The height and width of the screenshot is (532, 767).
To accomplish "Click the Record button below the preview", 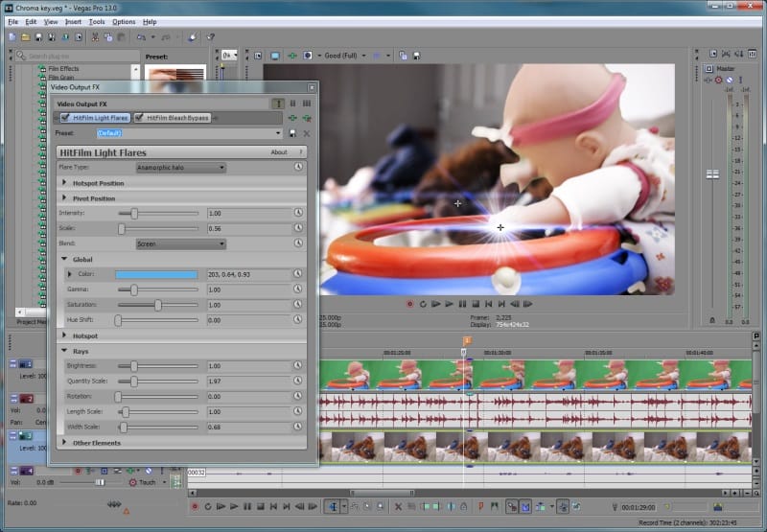I will (410, 304).
